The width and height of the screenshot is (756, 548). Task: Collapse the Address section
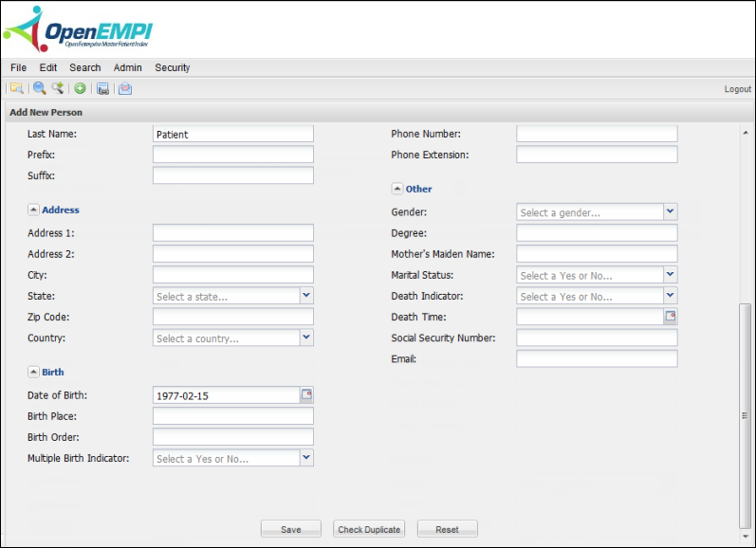(x=33, y=210)
